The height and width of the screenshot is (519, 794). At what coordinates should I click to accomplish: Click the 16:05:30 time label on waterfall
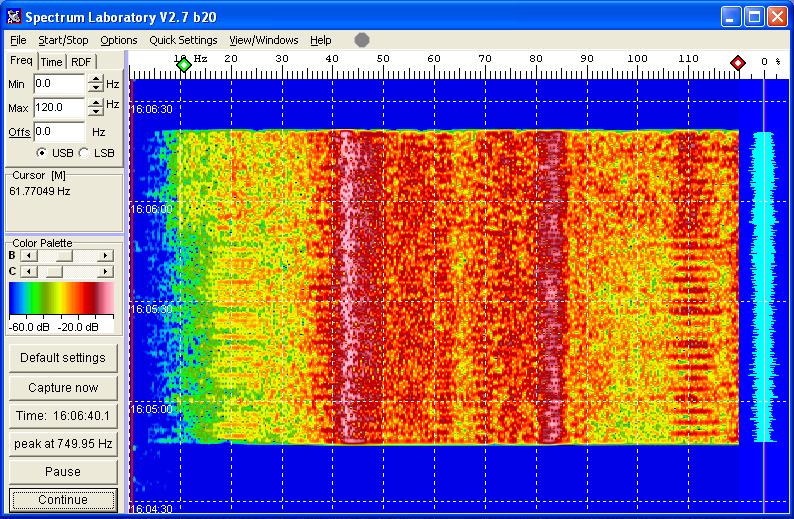(x=152, y=309)
